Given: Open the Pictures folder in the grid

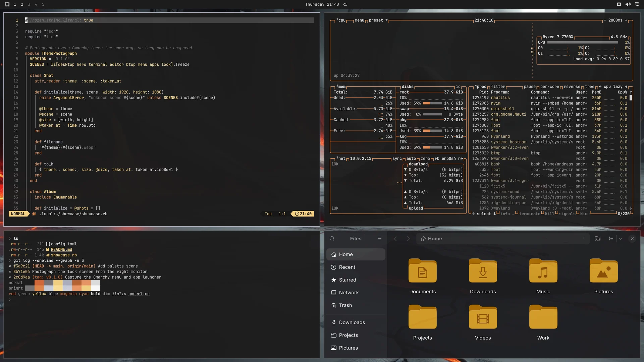Looking at the screenshot, I should click(603, 271).
